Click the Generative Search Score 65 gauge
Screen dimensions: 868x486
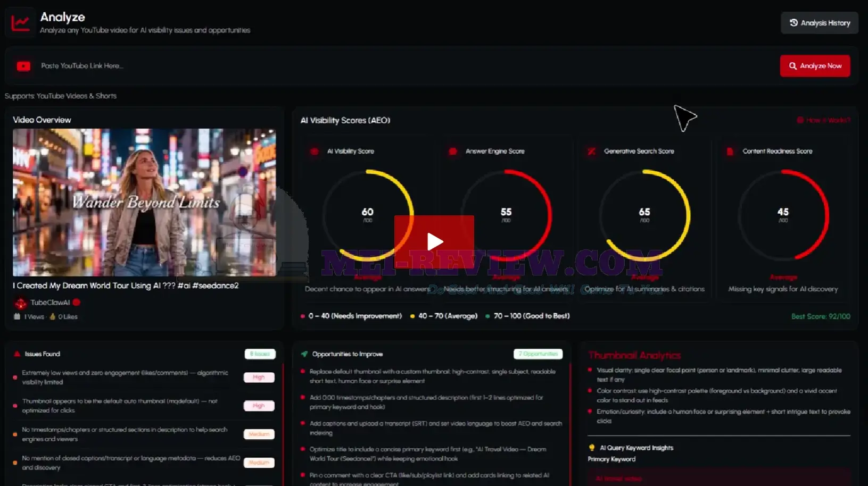[644, 215]
